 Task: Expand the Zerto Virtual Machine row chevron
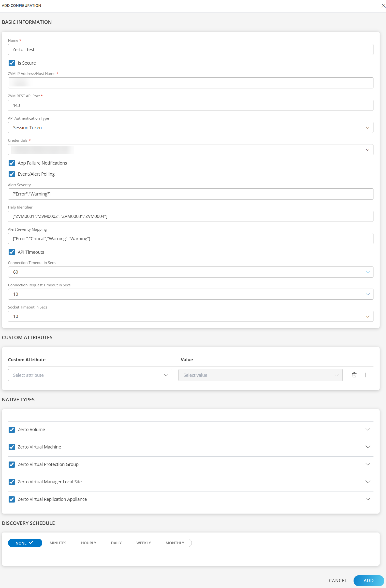pos(368,447)
